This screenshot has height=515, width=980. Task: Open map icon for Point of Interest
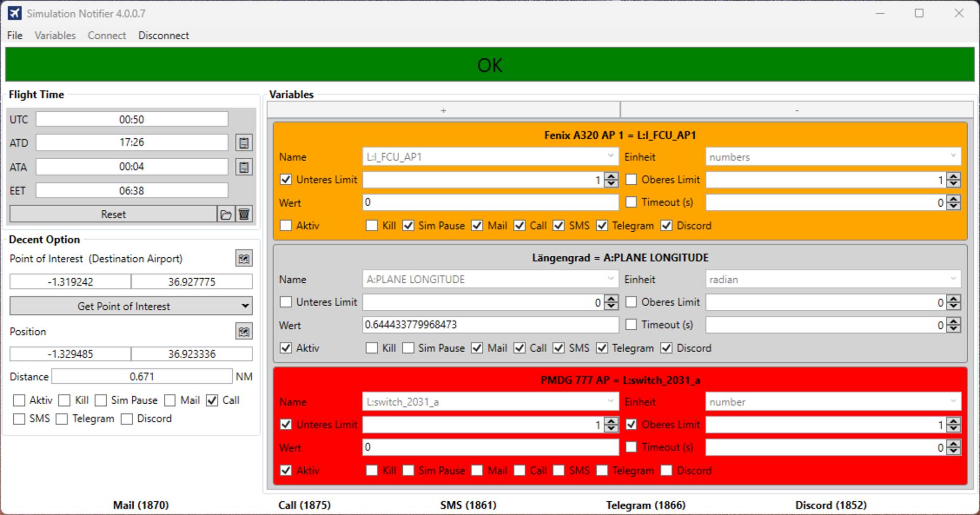[x=244, y=259]
